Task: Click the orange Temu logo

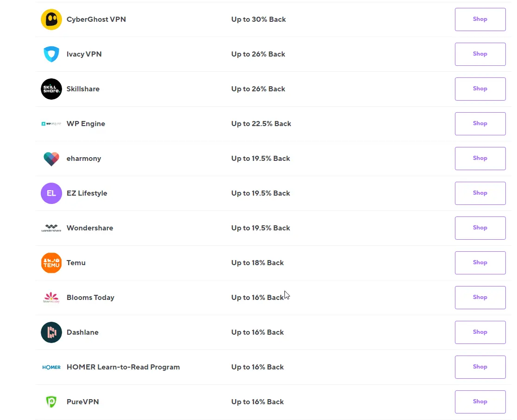Action: (x=51, y=263)
